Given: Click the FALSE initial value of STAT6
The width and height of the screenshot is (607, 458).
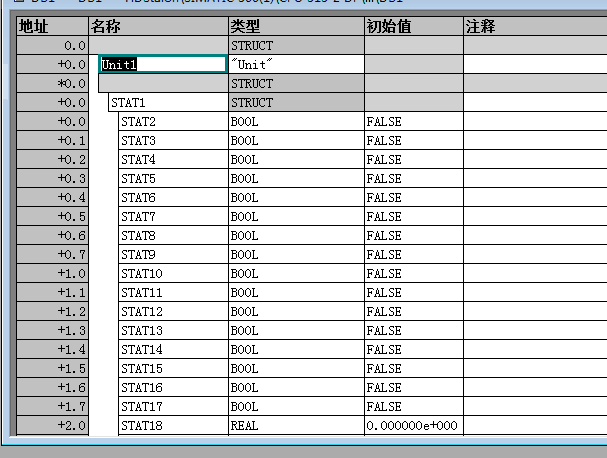Looking at the screenshot, I should coord(414,197).
